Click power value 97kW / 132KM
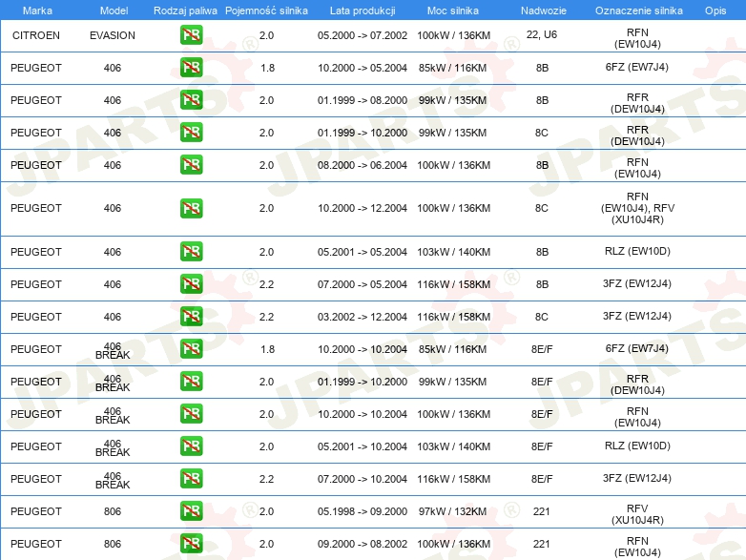The width and height of the screenshot is (746, 560). point(453,511)
